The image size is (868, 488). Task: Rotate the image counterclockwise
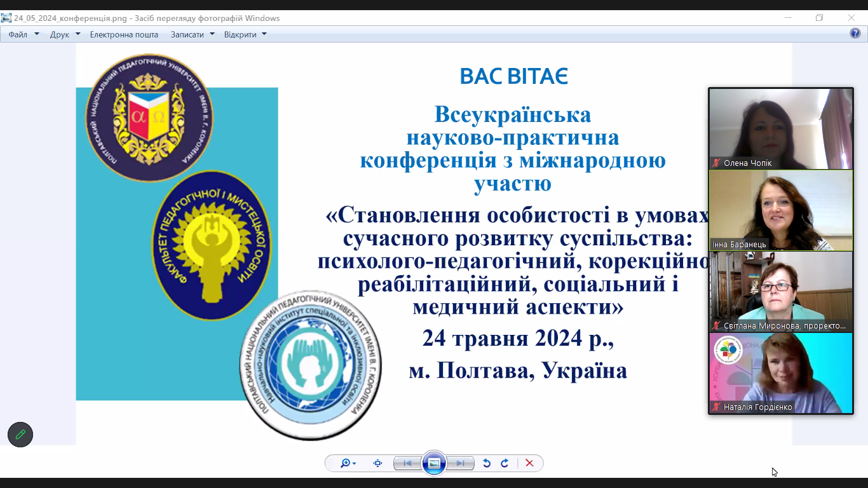pyautogui.click(x=487, y=463)
